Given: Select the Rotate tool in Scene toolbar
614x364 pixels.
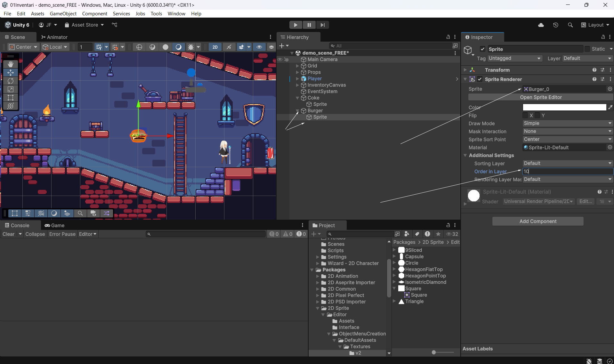Looking at the screenshot, I should 11,81.
